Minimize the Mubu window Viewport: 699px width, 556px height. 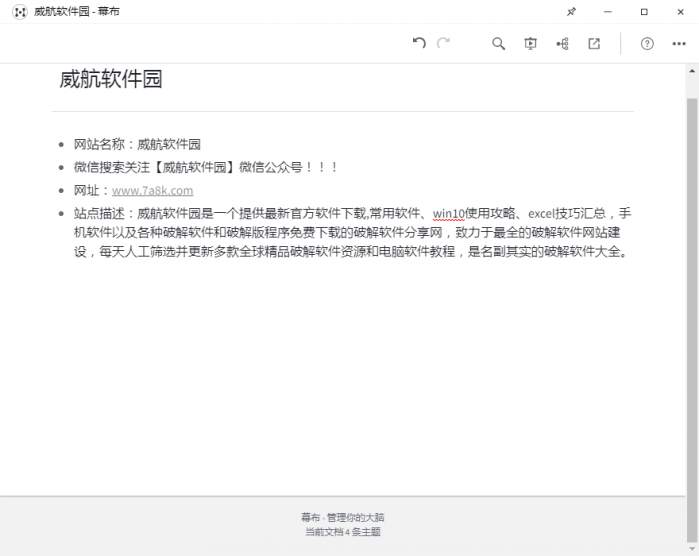click(x=608, y=12)
